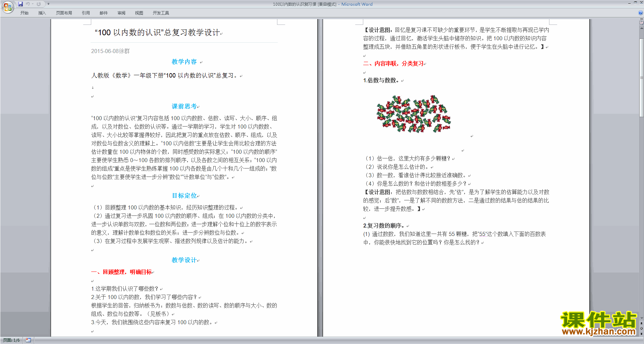Minimize the Word window

click(629, 3)
